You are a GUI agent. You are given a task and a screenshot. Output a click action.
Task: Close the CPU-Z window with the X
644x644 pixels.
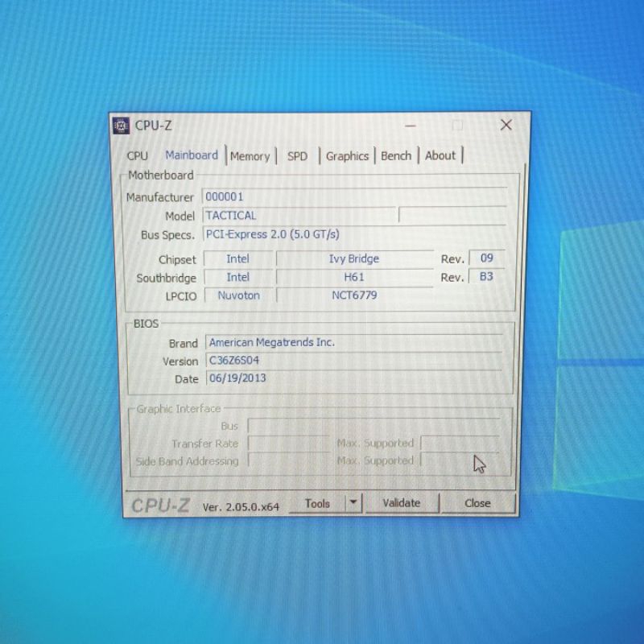pos(506,125)
